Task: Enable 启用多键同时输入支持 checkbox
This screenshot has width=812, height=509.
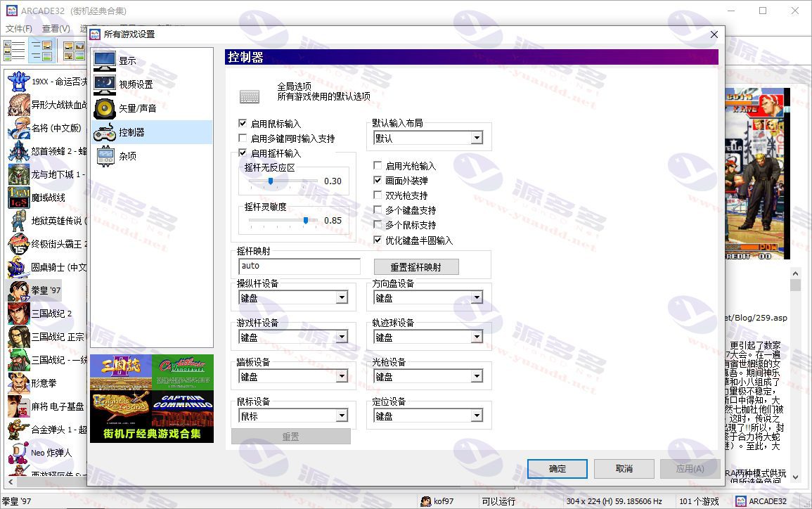Action: point(243,138)
